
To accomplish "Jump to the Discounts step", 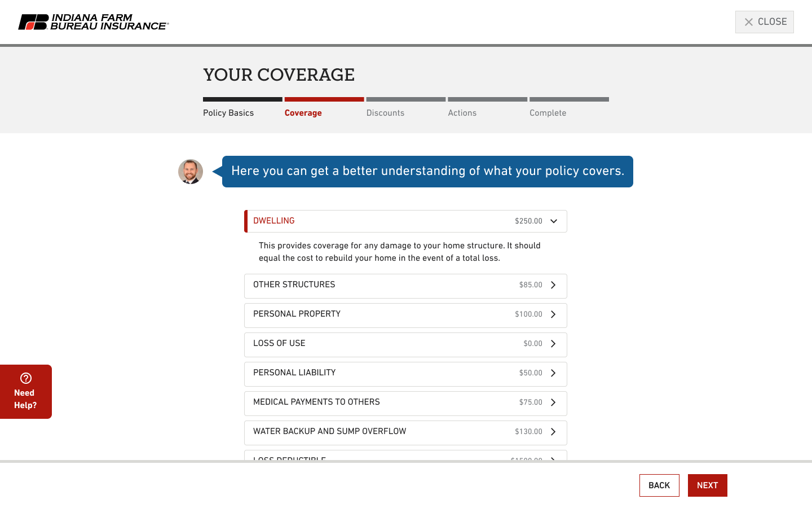I will (x=385, y=113).
